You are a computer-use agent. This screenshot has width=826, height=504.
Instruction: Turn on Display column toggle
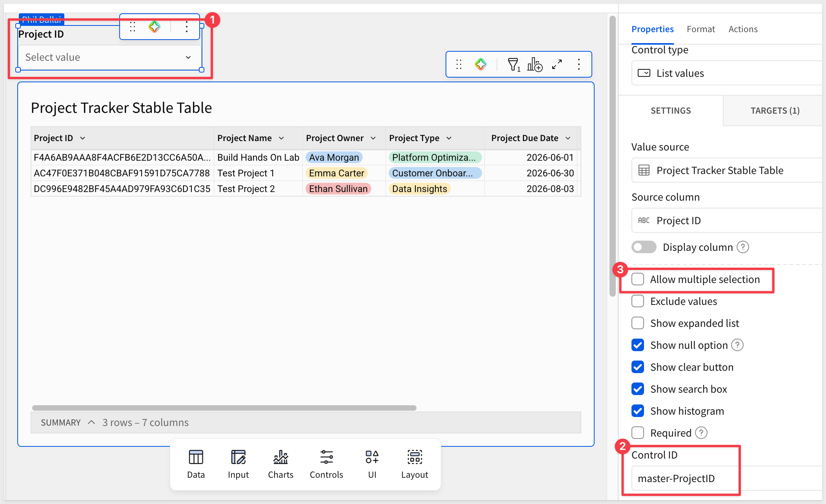(644, 247)
